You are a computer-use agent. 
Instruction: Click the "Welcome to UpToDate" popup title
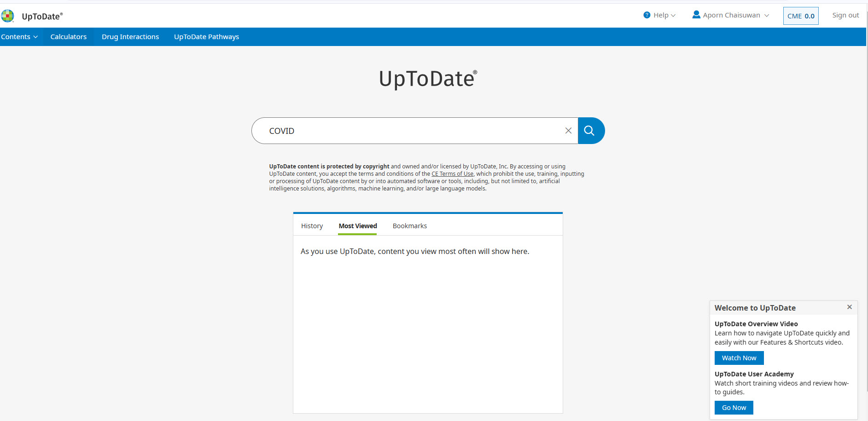(x=755, y=308)
